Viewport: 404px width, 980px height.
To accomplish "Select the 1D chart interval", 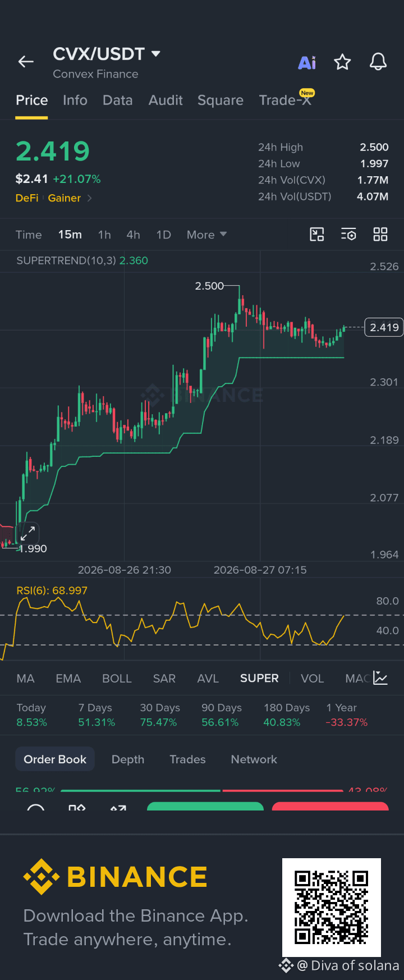I will 163,235.
